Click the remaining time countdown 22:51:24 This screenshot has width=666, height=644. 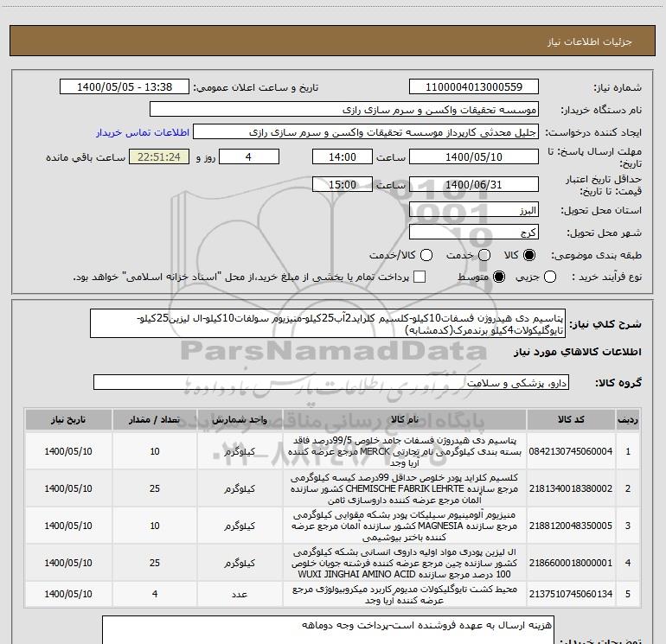pyautogui.click(x=159, y=156)
